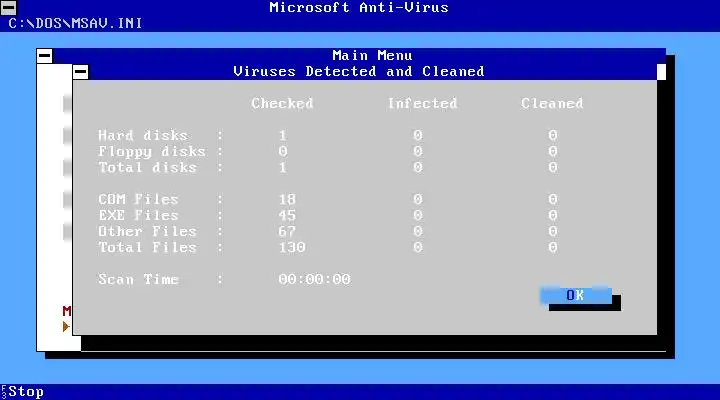The image size is (720, 400).
Task: Click the Infected column header
Action: click(422, 103)
